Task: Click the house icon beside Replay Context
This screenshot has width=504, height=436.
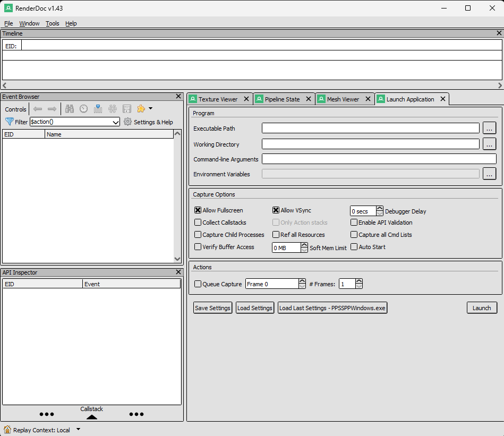Action: coord(7,430)
